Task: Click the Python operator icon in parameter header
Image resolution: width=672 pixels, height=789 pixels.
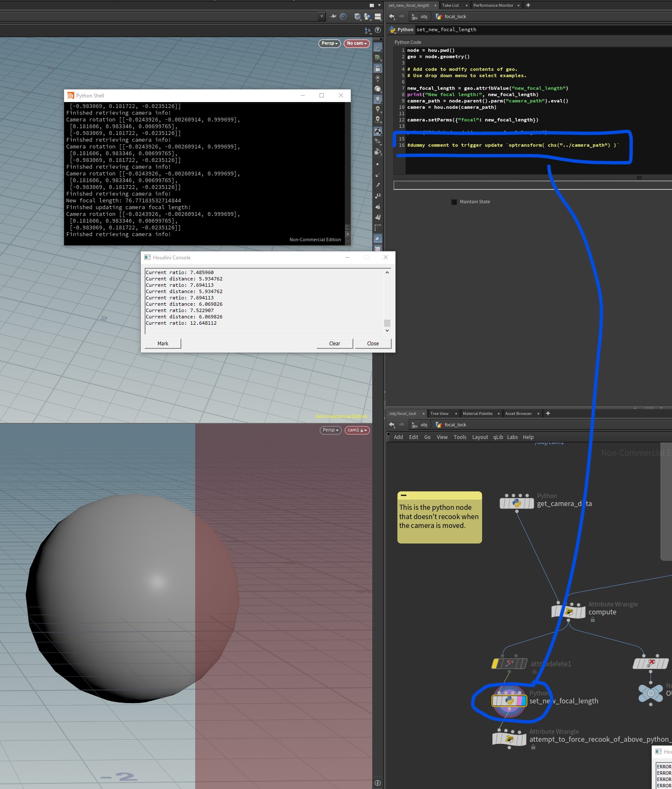Action: pos(392,30)
